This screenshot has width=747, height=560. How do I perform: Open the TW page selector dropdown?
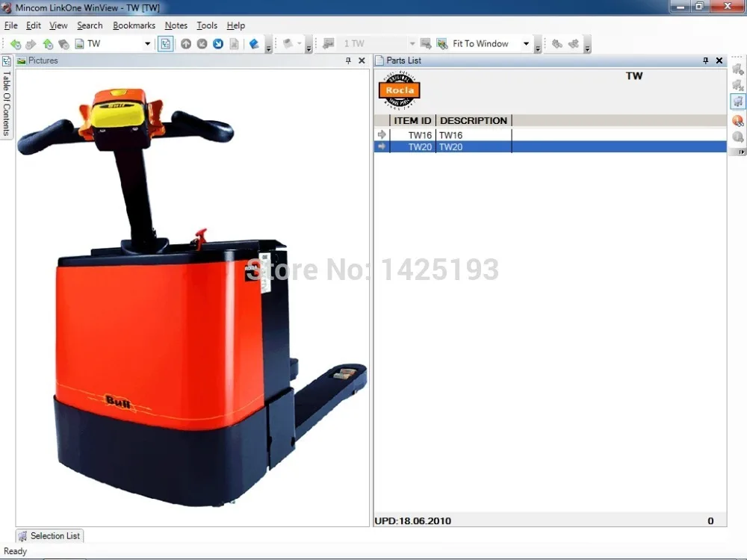tap(147, 44)
